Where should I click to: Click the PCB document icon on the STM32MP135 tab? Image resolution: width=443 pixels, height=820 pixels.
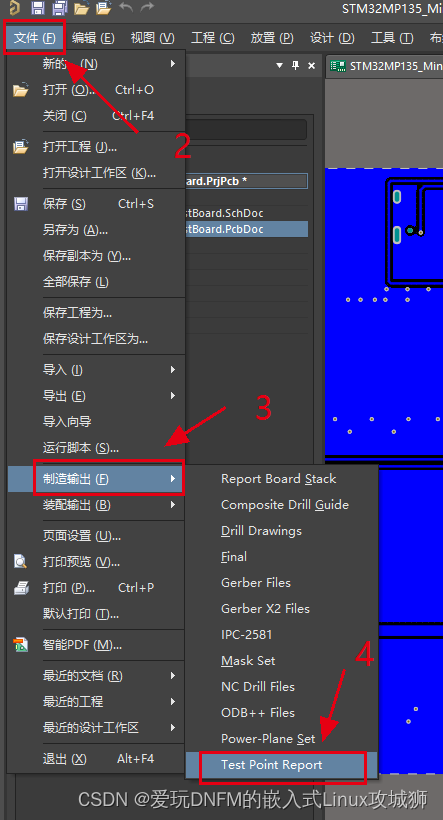point(338,66)
